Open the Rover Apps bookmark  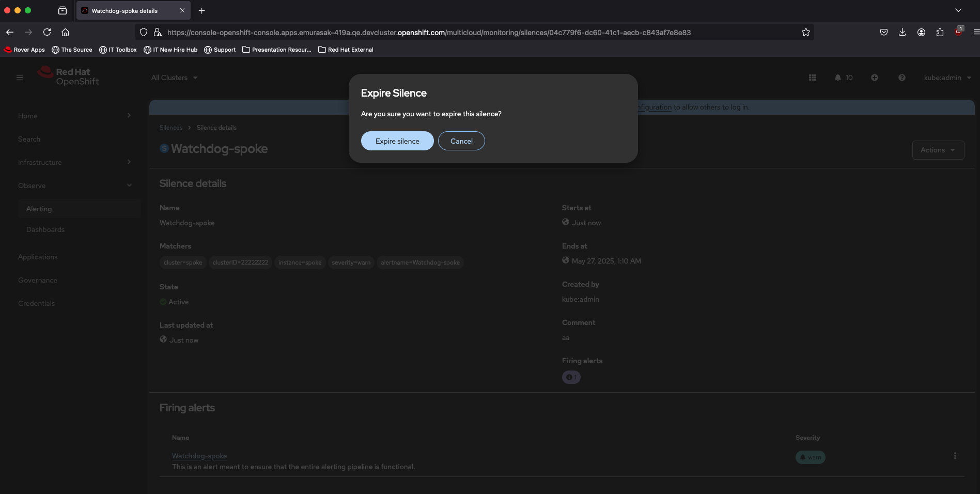click(24, 50)
